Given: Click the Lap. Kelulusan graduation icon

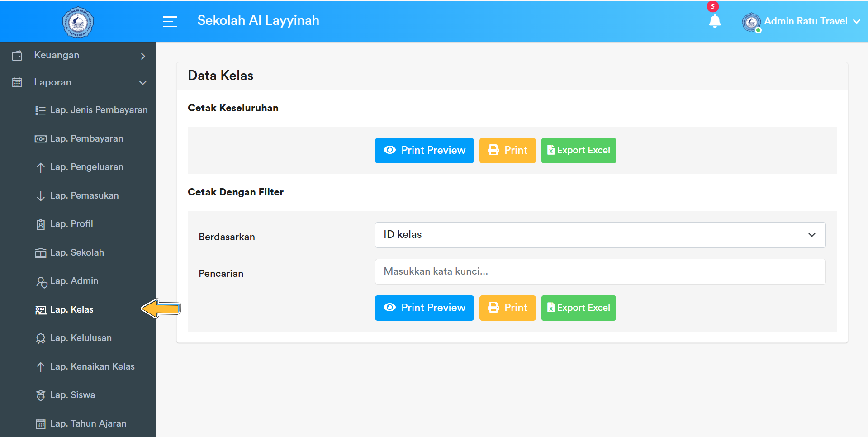Looking at the screenshot, I should click(40, 338).
